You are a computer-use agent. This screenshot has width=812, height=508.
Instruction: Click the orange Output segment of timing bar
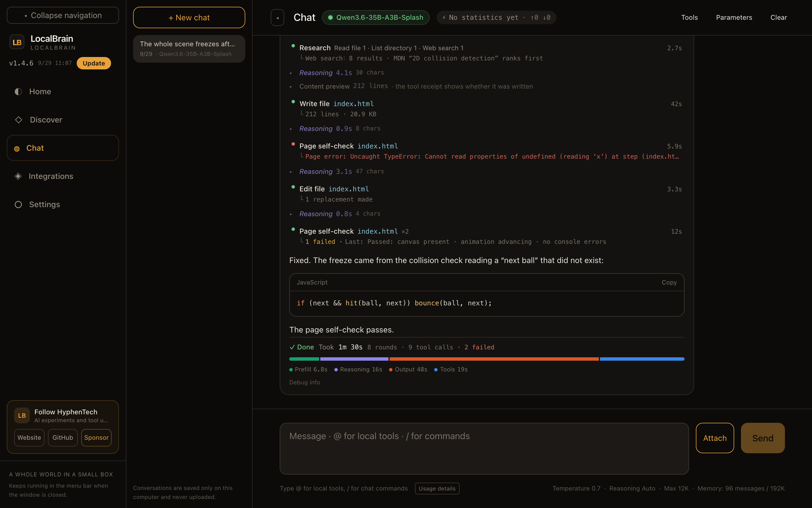click(x=494, y=359)
